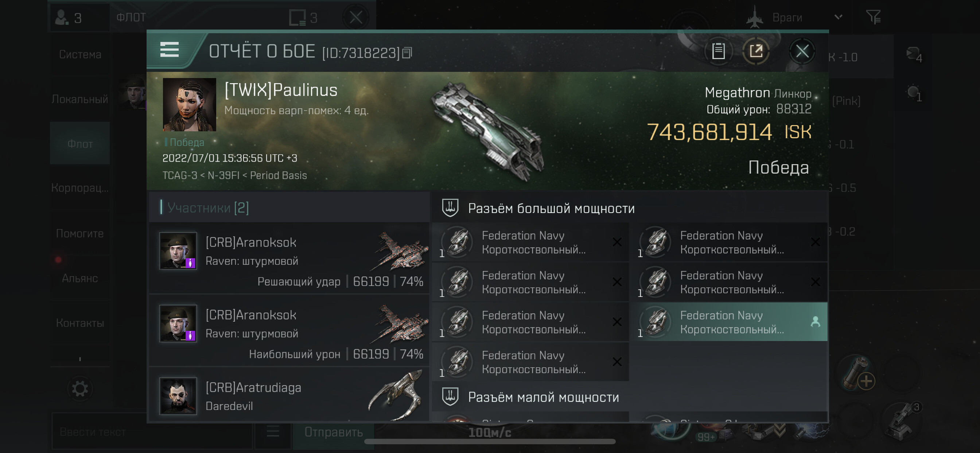Open the clipboard notes icon

tap(718, 51)
